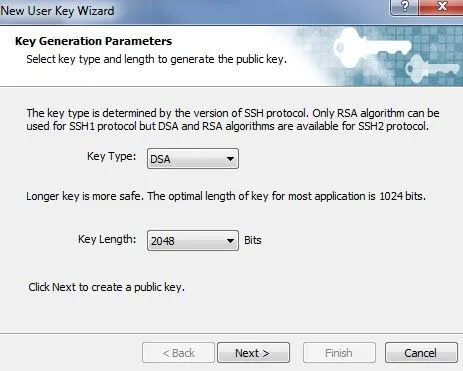Click the Key Generation Parameters heading
The image size is (463, 371).
[x=93, y=41]
